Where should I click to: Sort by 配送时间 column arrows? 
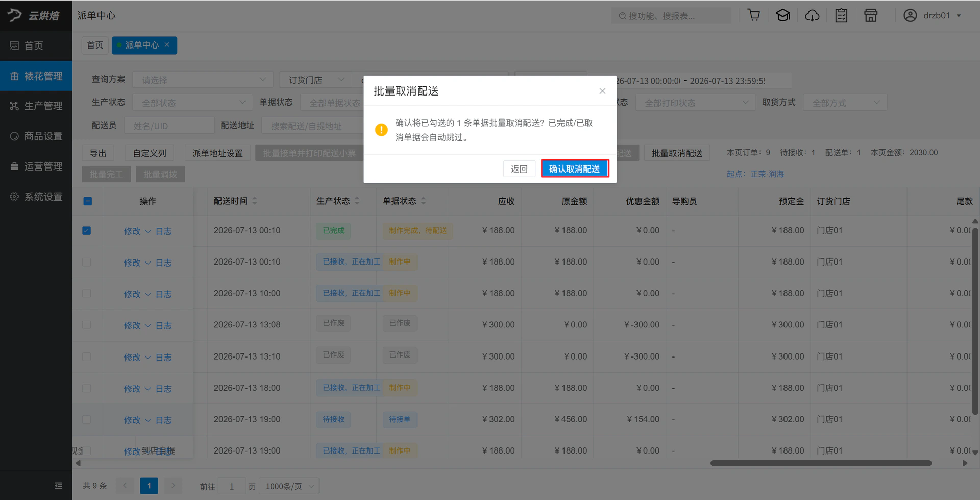pos(255,201)
